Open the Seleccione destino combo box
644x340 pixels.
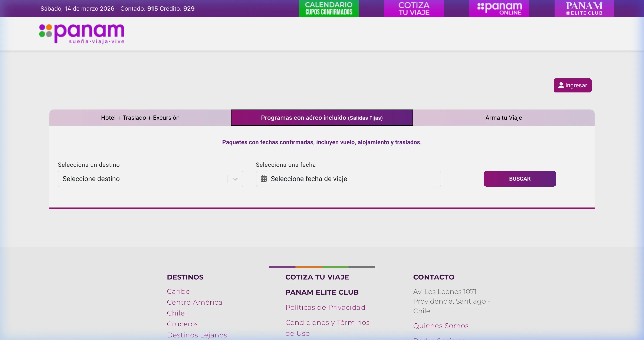tap(142, 179)
